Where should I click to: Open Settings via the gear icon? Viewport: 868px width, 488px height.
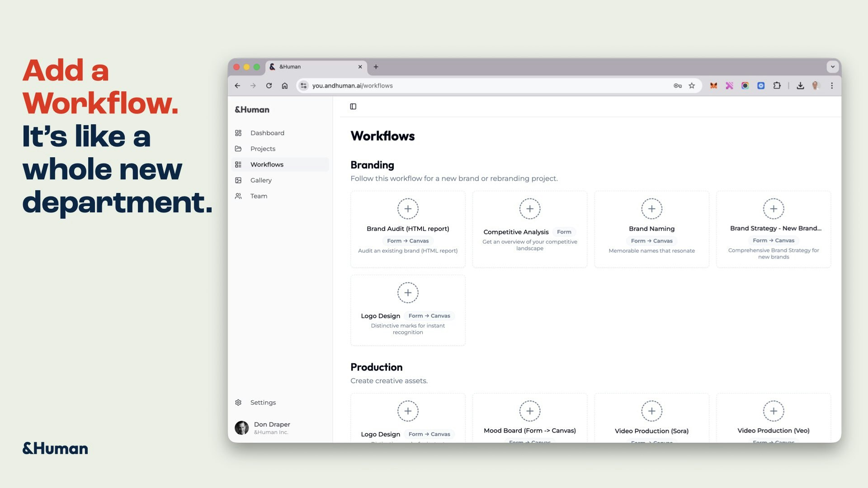tap(238, 402)
